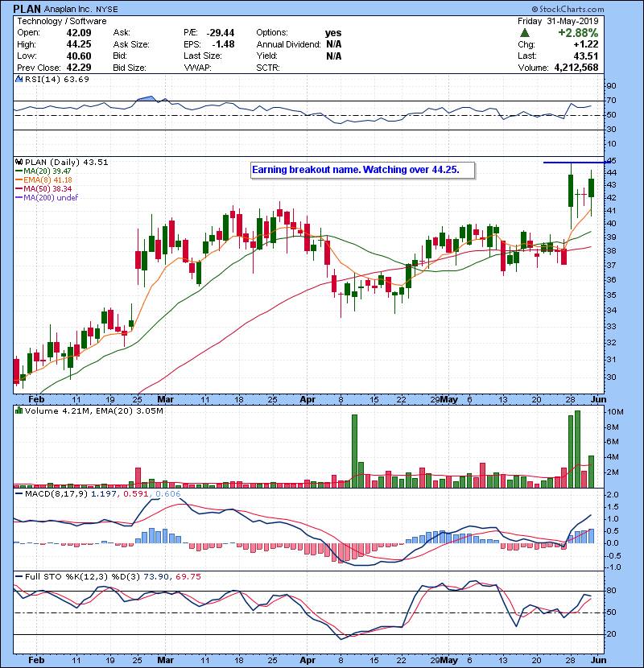This screenshot has width=644, height=668.
Task: Click the Technology / Software sector text
Action: (62, 21)
